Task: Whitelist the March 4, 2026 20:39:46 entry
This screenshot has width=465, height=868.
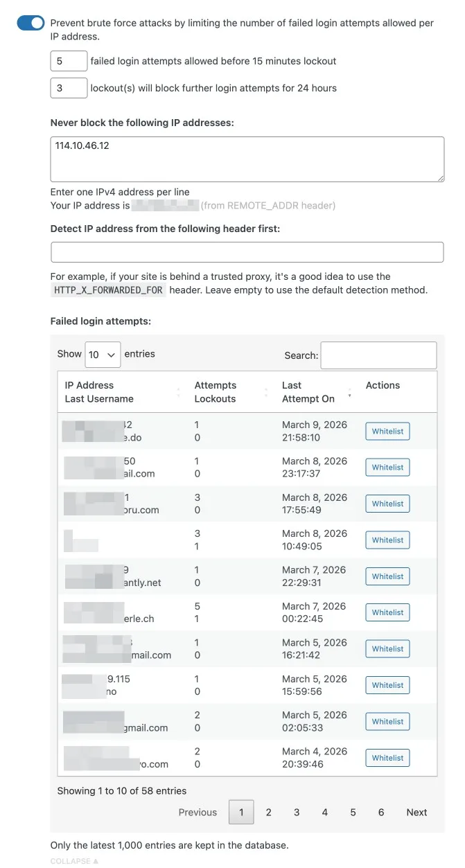Action: pyautogui.click(x=387, y=758)
